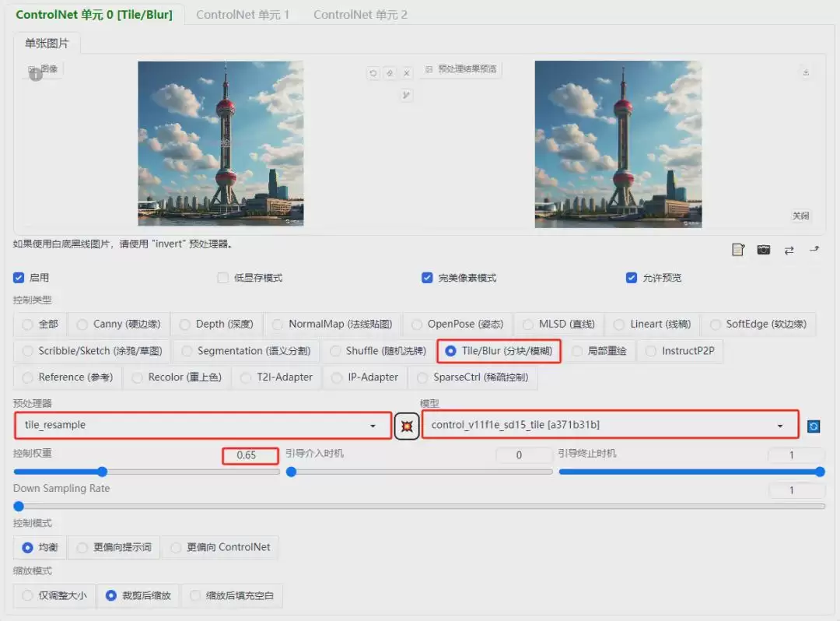Select the 单张图片 single image tab
This screenshot has height=621, width=840.
click(x=47, y=44)
